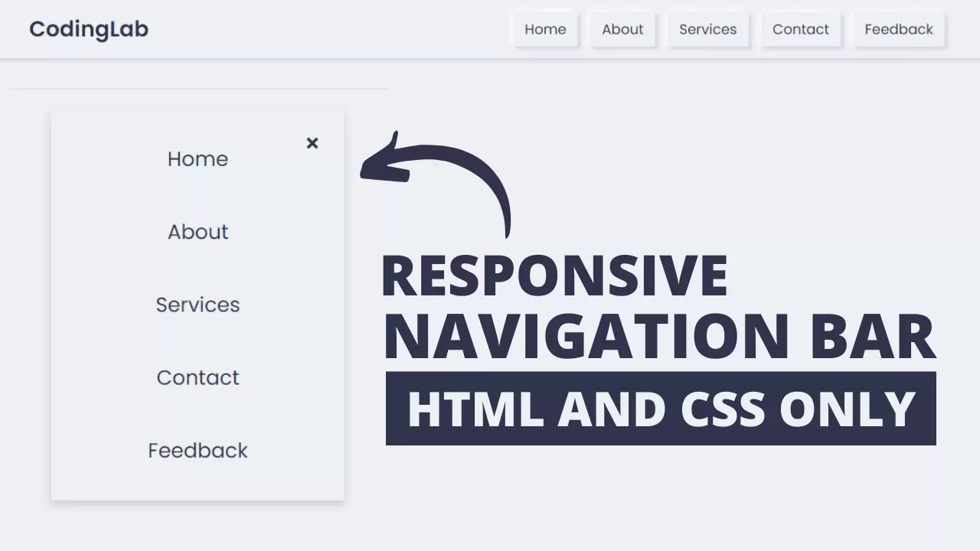This screenshot has height=551, width=980.
Task: Select About in the sidebar menu
Action: (198, 232)
